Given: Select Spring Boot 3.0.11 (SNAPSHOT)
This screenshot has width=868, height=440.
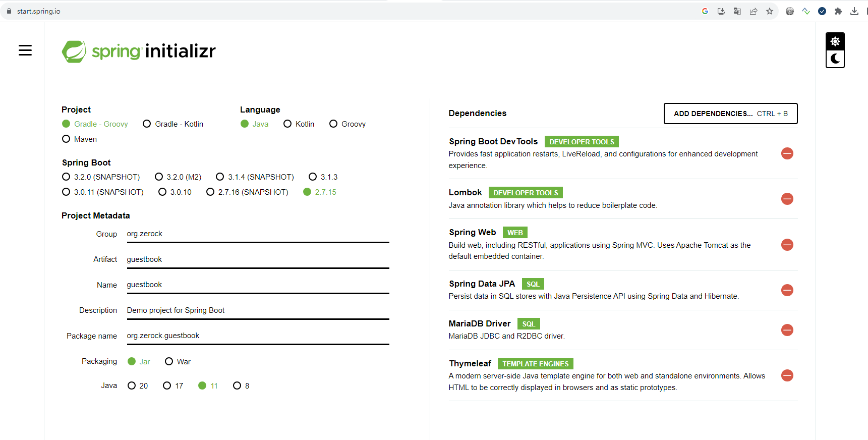Looking at the screenshot, I should point(103,192).
